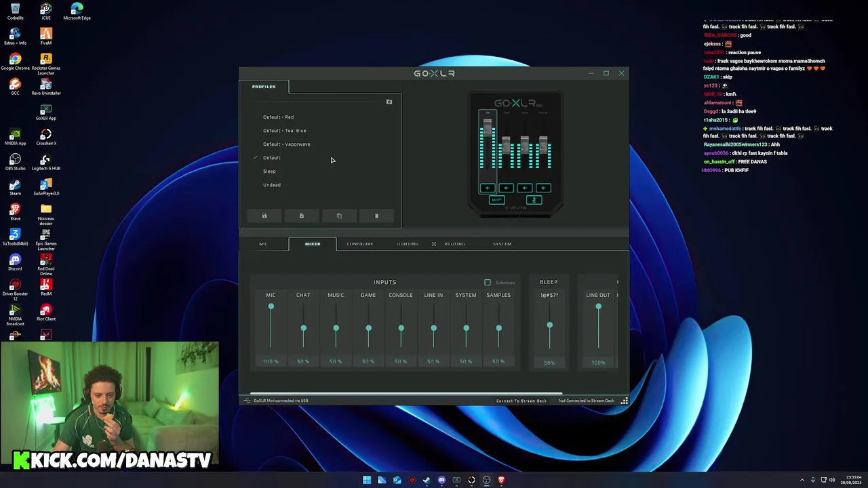
Task: Click the MIC volume slider handle
Action: (271, 306)
